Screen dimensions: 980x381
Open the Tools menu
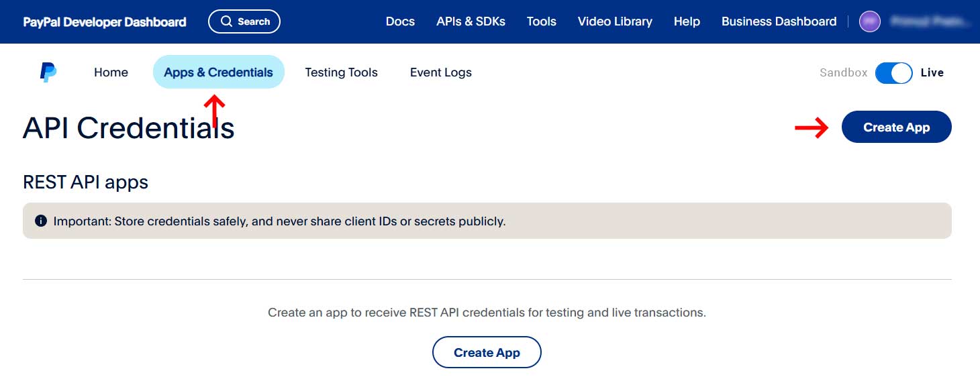pyautogui.click(x=542, y=21)
